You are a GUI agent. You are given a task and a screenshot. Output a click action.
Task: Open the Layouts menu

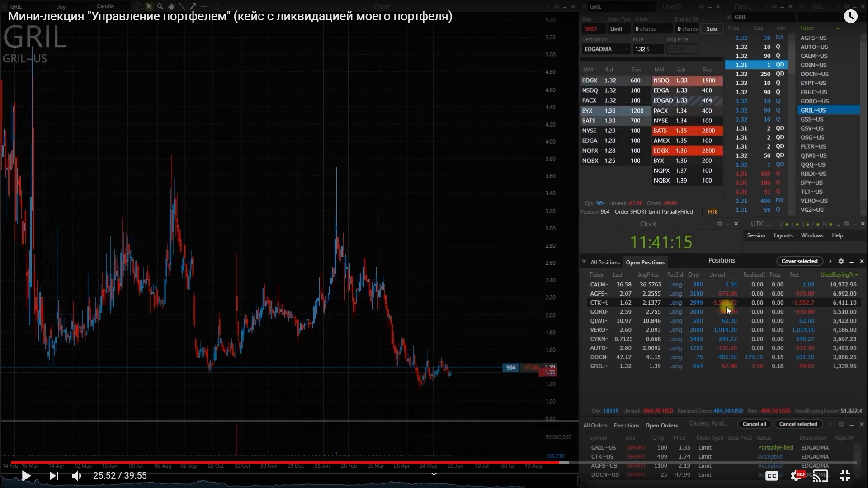[783, 235]
